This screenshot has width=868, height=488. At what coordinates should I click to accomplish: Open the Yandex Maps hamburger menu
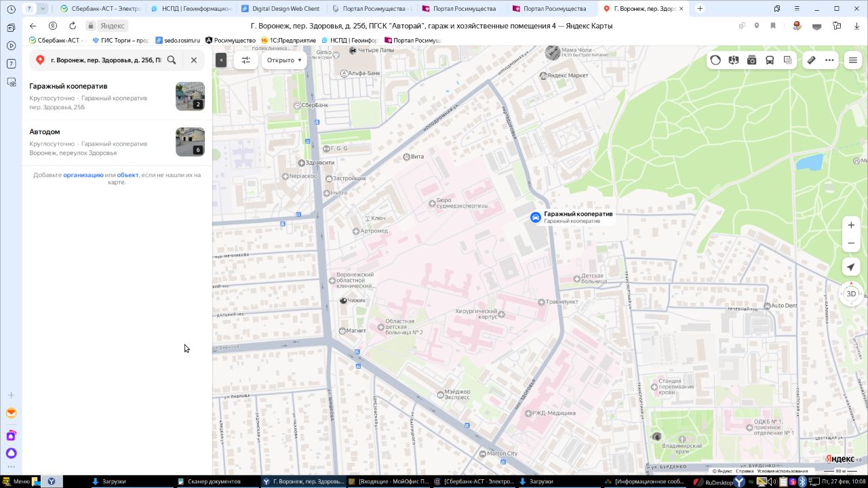click(853, 60)
